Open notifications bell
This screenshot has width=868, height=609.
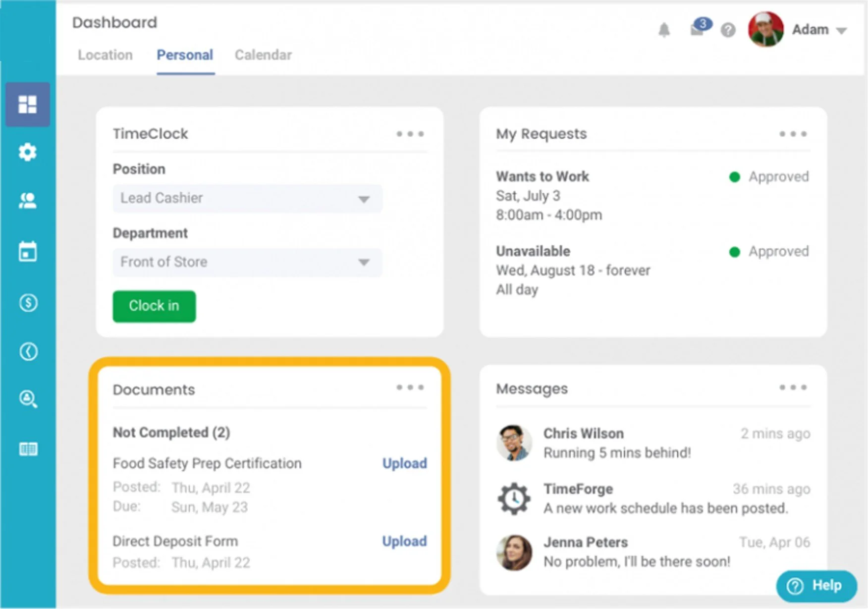point(664,30)
